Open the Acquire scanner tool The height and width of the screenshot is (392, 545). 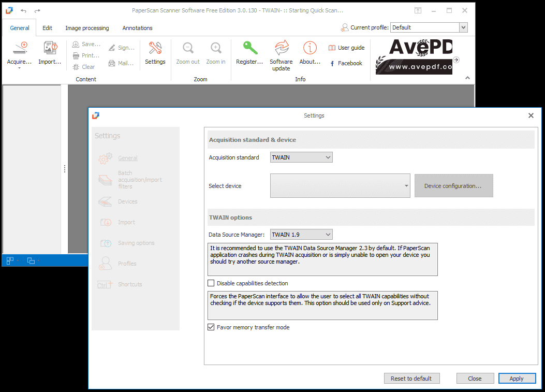pos(20,53)
